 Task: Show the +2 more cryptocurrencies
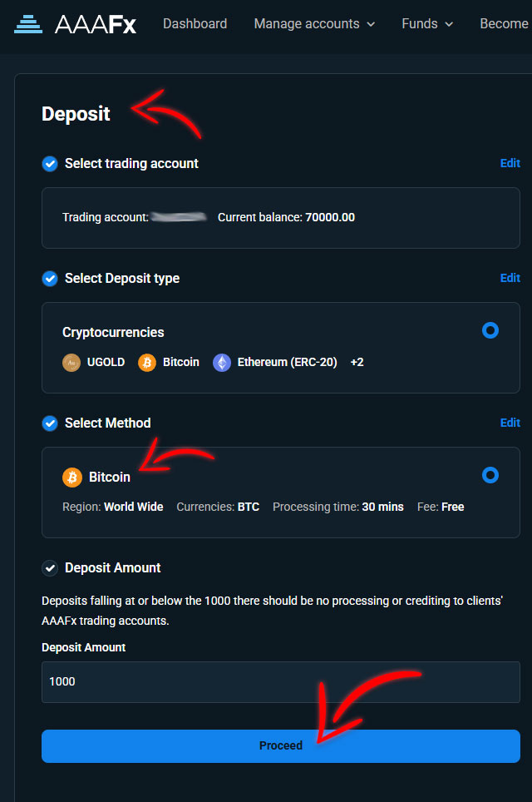click(x=357, y=363)
